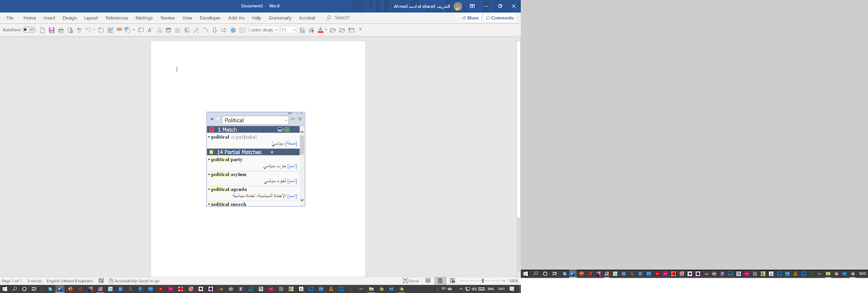This screenshot has width=868, height=293.
Task: Click the 100% zoom level
Action: tap(513, 281)
